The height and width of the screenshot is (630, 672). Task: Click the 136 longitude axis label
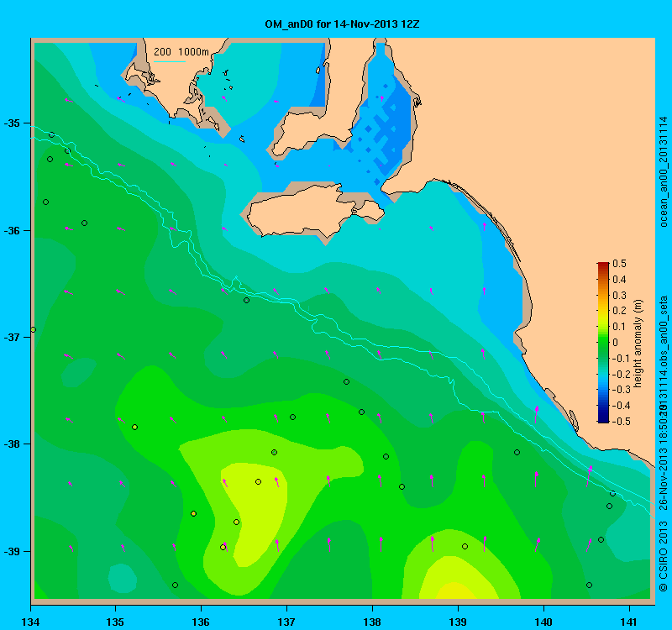tap(201, 622)
